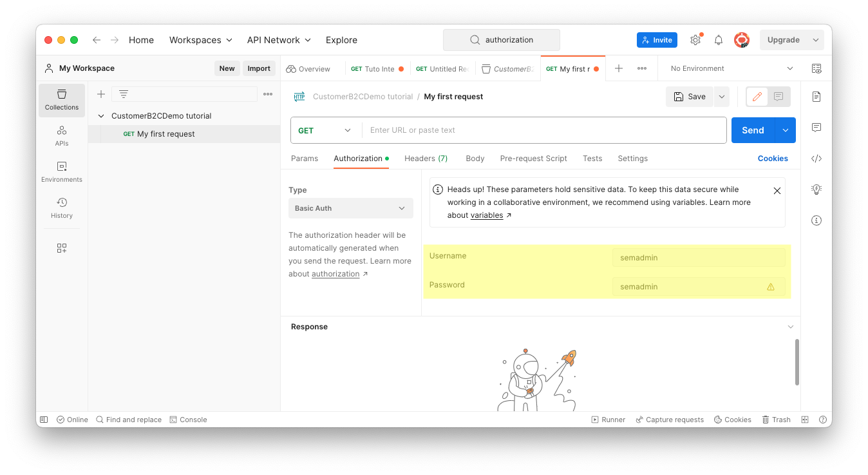Dismiss the Heads up notice
This screenshot has height=475, width=868.
(777, 191)
